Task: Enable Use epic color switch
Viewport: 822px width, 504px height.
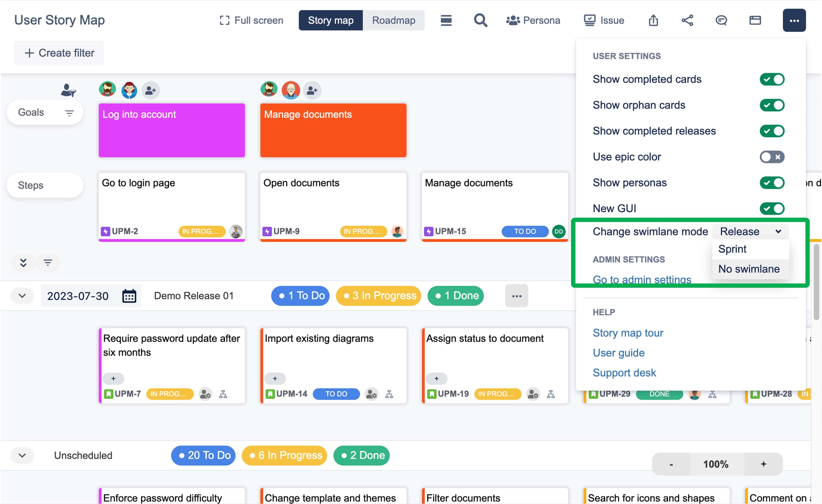Action: pos(772,157)
